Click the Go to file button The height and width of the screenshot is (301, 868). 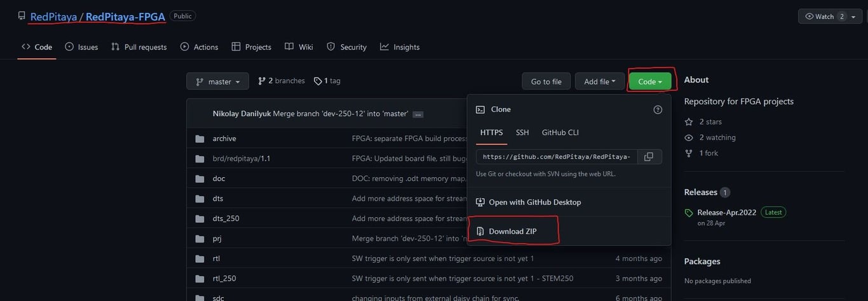546,81
